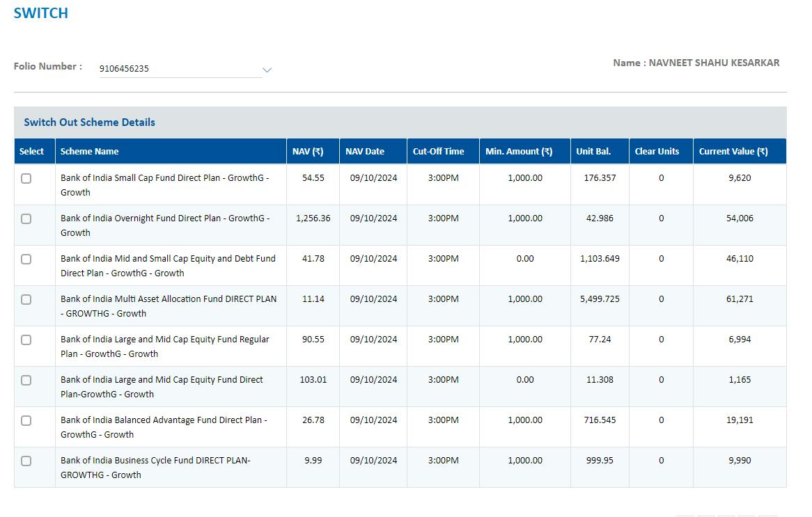The image size is (812, 517).
Task: Click current value 9,990
Action: 740,460
